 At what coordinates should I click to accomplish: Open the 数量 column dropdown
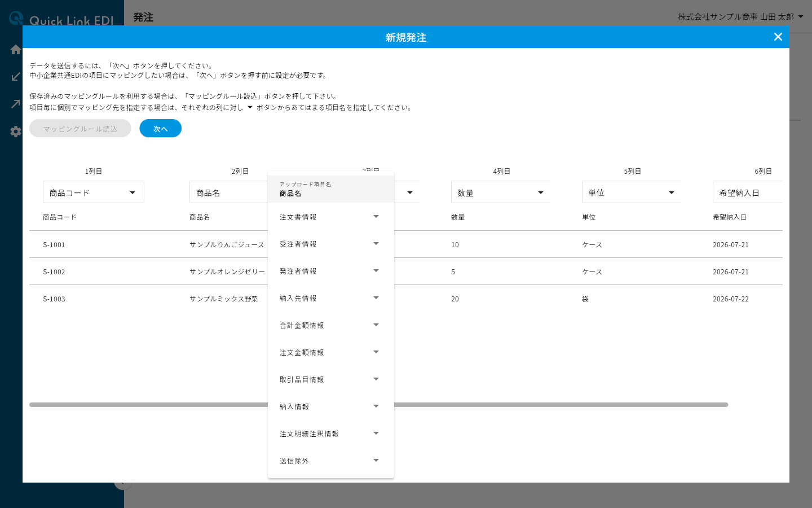coord(501,192)
